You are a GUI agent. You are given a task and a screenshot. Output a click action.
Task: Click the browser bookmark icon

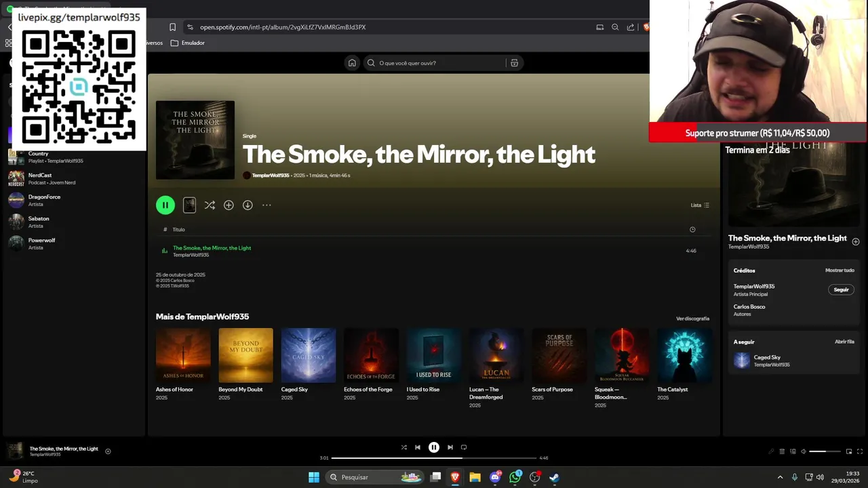[172, 27]
